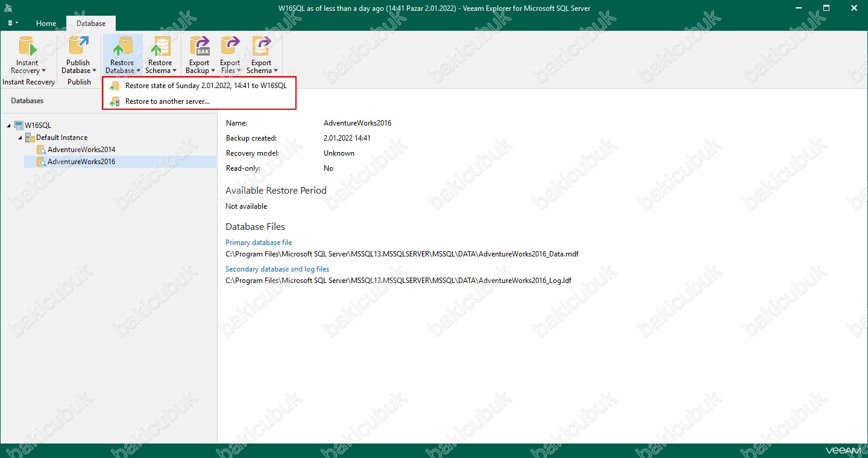Click the Recovery model value Unknown

point(339,153)
